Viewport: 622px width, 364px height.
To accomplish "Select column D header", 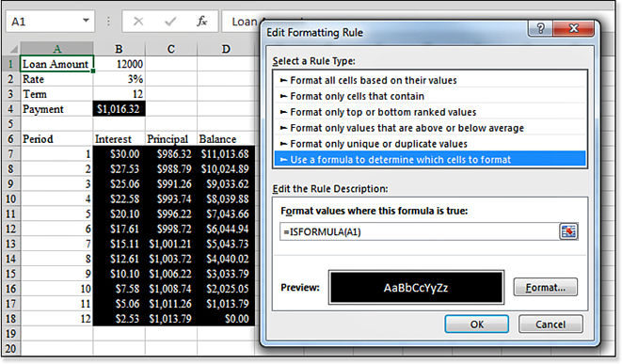I will pyautogui.click(x=226, y=49).
